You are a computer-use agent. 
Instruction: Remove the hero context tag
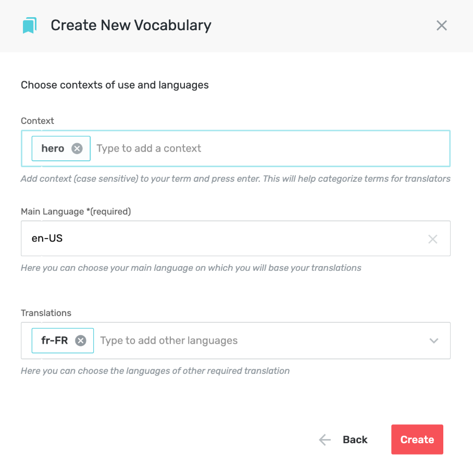point(77,148)
